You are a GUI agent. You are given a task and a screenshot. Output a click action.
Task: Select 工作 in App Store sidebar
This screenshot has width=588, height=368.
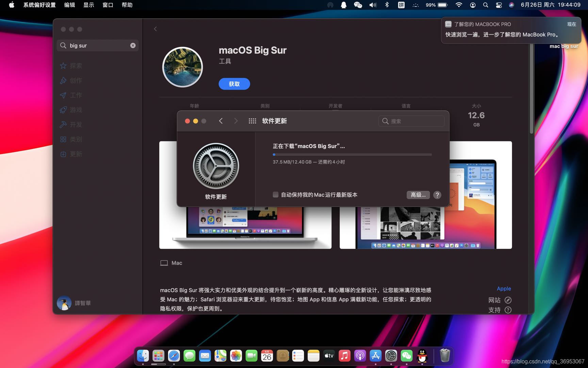pyautogui.click(x=71, y=95)
